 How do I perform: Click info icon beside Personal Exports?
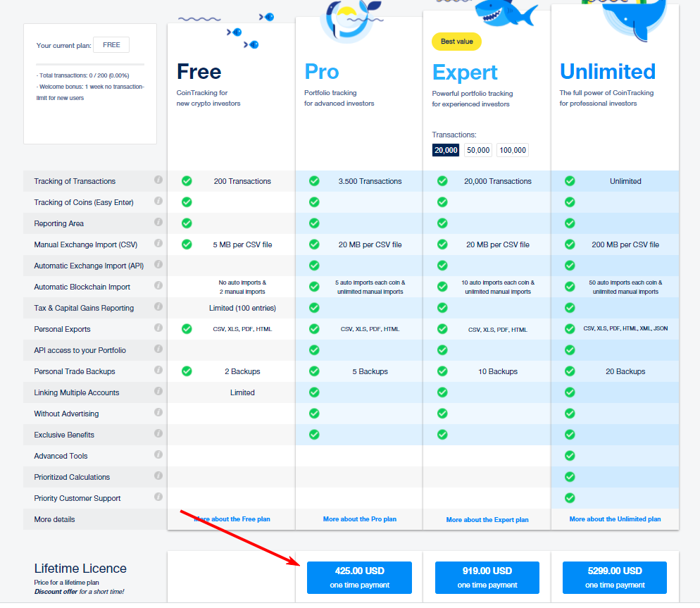[158, 328]
